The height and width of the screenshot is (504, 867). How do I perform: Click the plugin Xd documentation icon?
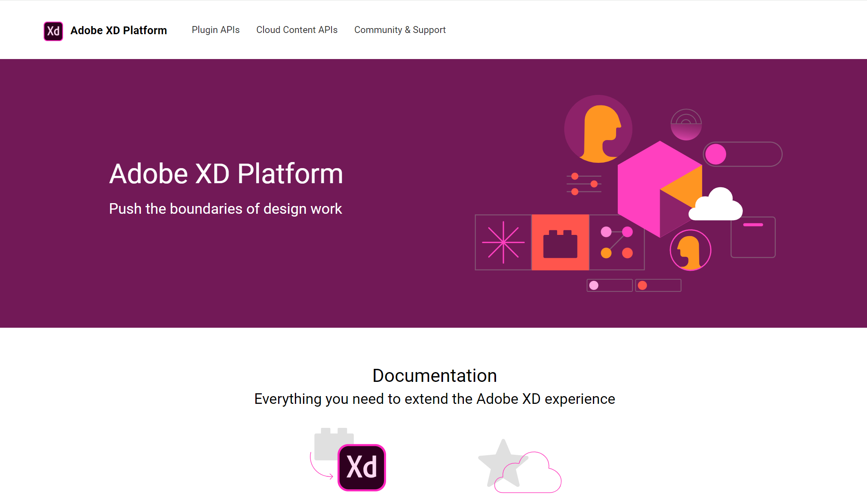click(348, 459)
